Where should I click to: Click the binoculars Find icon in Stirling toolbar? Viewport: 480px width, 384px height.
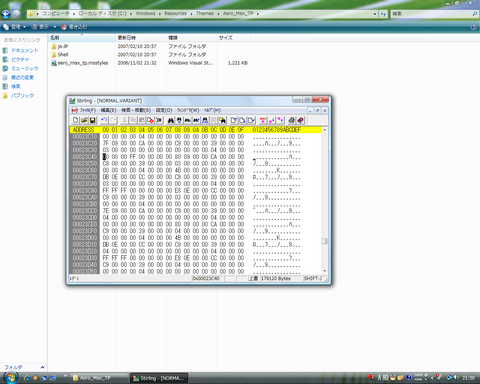click(171, 120)
